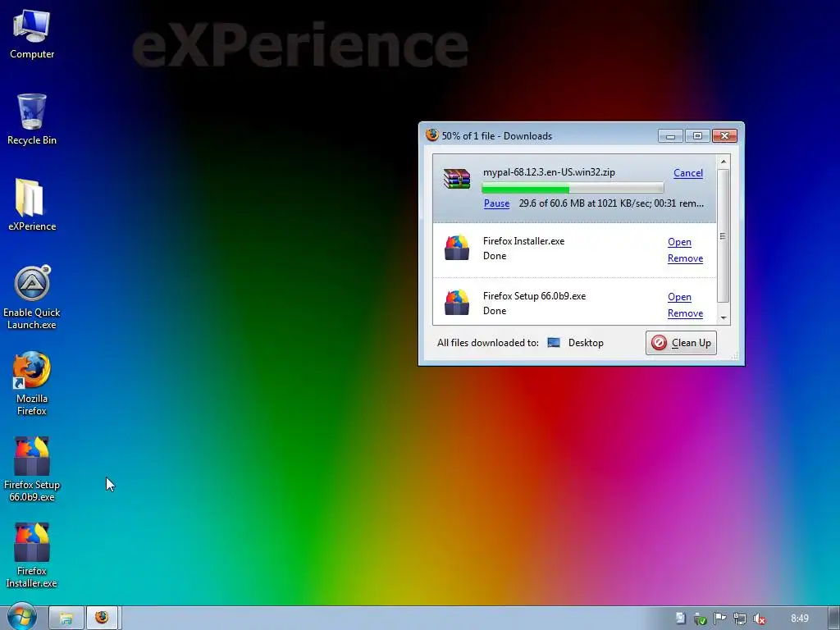Click the mypal-68.12.3.en-US.win32.zip filename
The image size is (840, 630).
pyautogui.click(x=549, y=172)
